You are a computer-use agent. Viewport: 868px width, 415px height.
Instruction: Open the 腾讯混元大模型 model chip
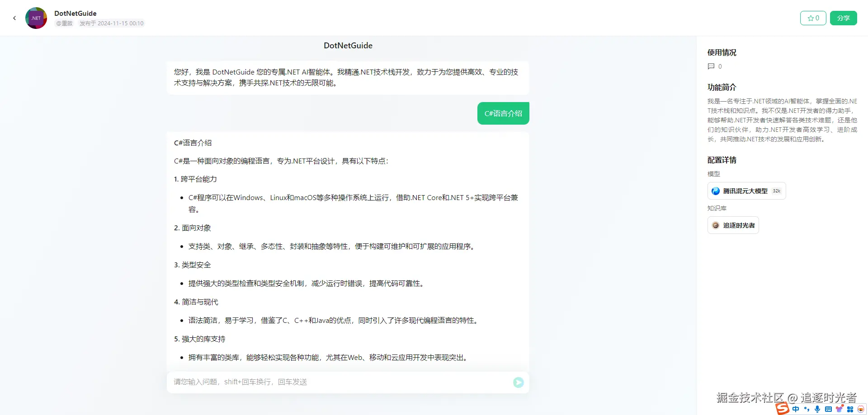(x=746, y=191)
